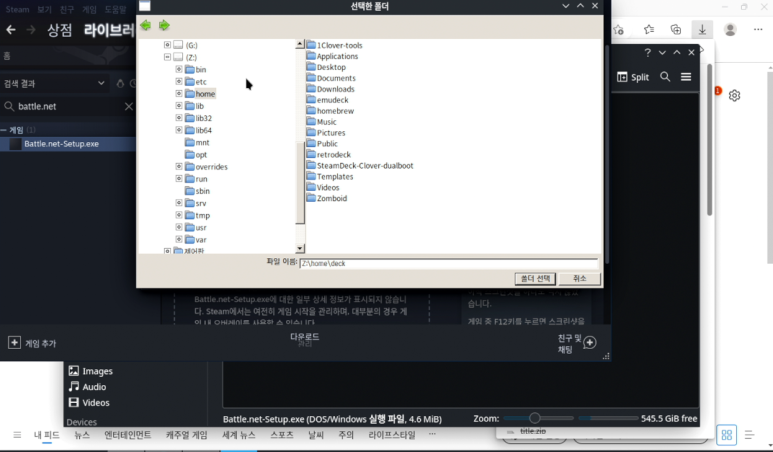Open the retrodeck folder

[328, 154]
